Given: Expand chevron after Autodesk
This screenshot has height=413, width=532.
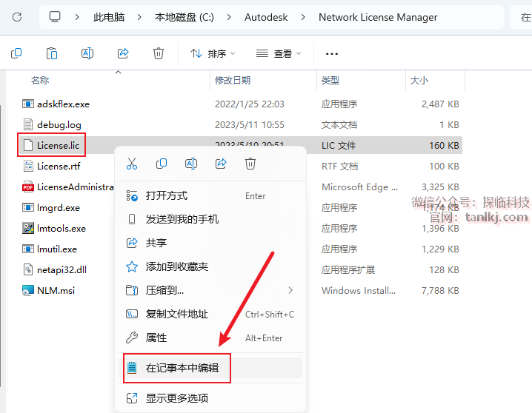Looking at the screenshot, I should [x=303, y=17].
